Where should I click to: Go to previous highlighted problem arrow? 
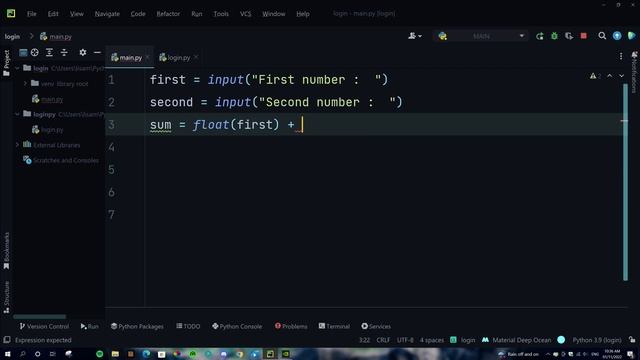click(609, 76)
